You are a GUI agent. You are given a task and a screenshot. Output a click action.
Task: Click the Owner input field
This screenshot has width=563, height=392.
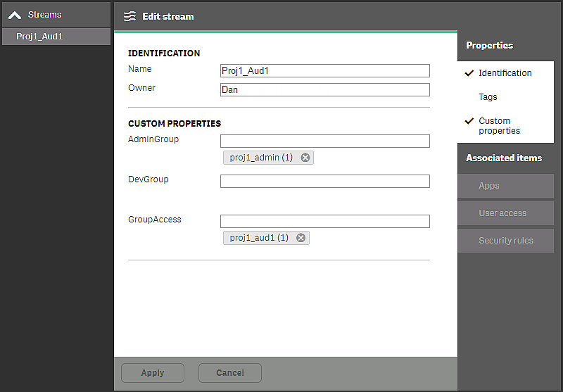324,89
